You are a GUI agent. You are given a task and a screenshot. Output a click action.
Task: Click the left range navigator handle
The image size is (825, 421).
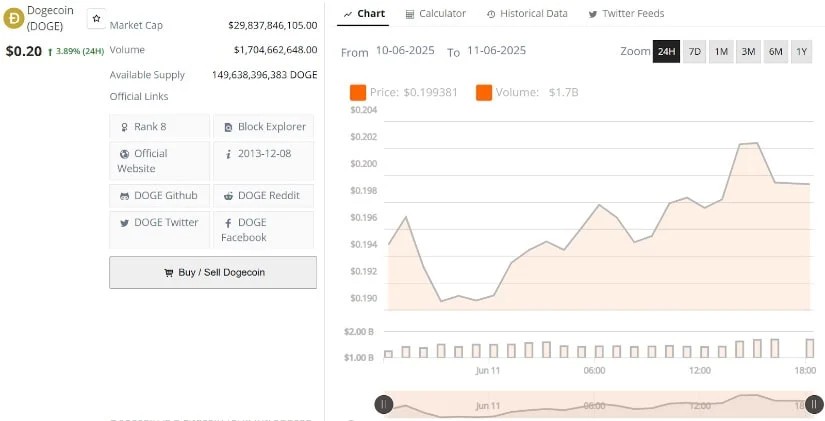[x=384, y=404]
